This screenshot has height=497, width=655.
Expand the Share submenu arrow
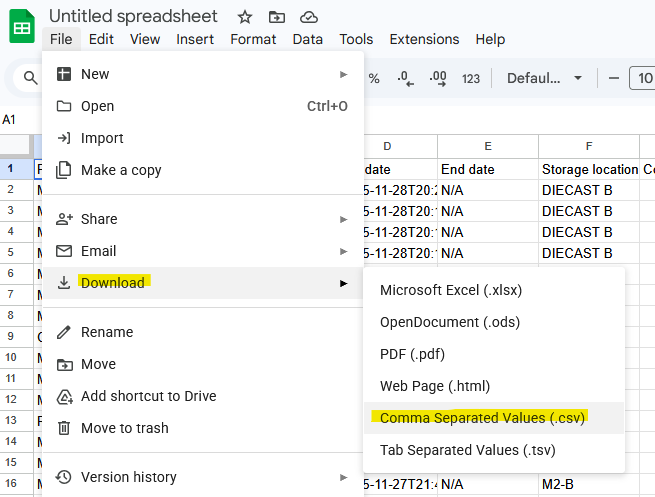click(343, 219)
